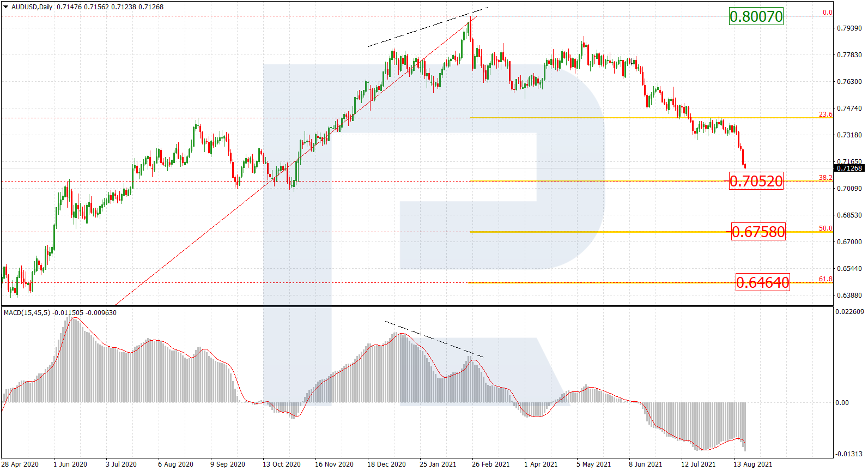This screenshot has height=471, width=868.
Task: Select the red 0.67580 level label
Action: (758, 232)
